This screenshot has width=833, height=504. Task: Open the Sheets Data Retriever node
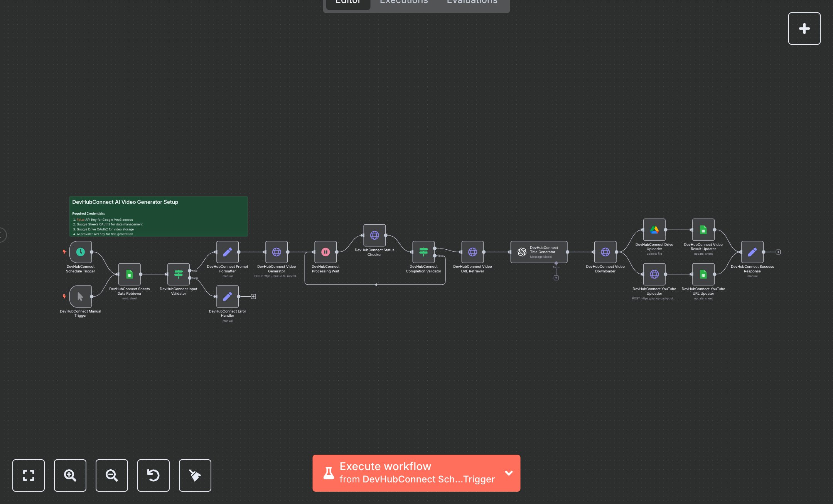point(129,274)
